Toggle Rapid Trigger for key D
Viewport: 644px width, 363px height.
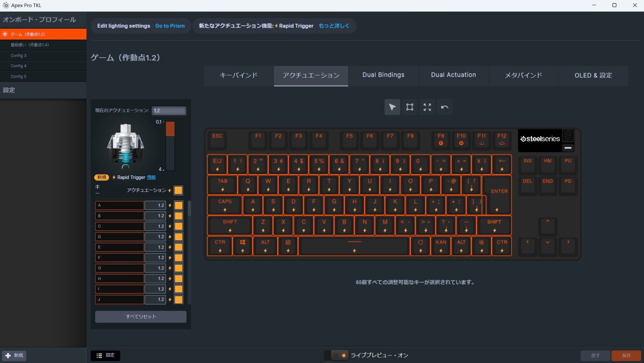click(x=179, y=237)
